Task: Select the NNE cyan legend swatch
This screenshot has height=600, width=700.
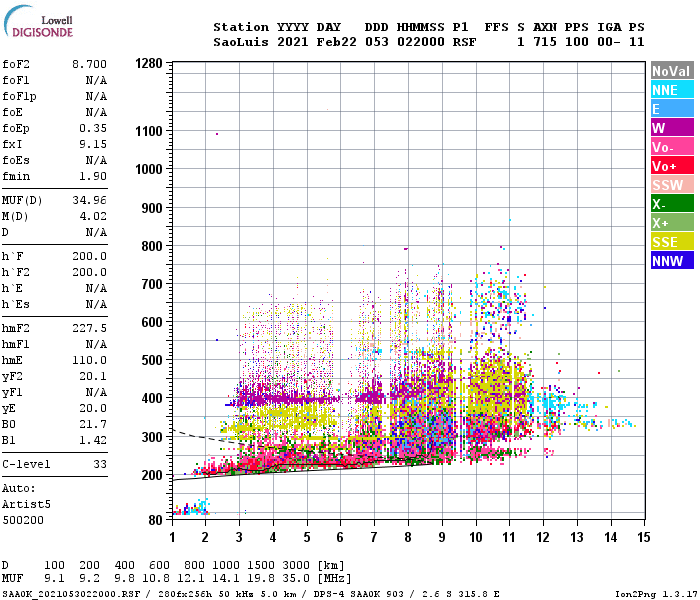Action: (672, 90)
